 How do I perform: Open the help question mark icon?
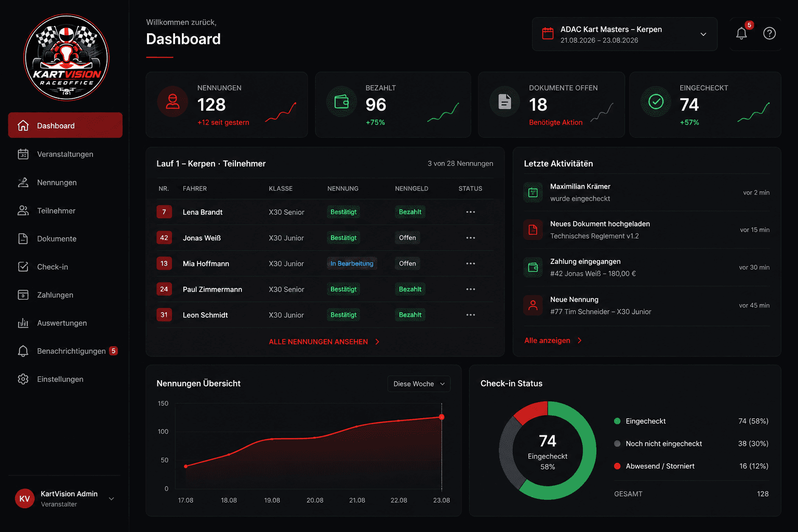[769, 34]
